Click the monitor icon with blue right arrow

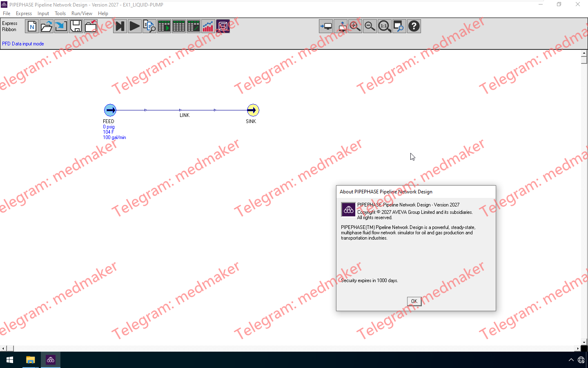[x=326, y=27]
